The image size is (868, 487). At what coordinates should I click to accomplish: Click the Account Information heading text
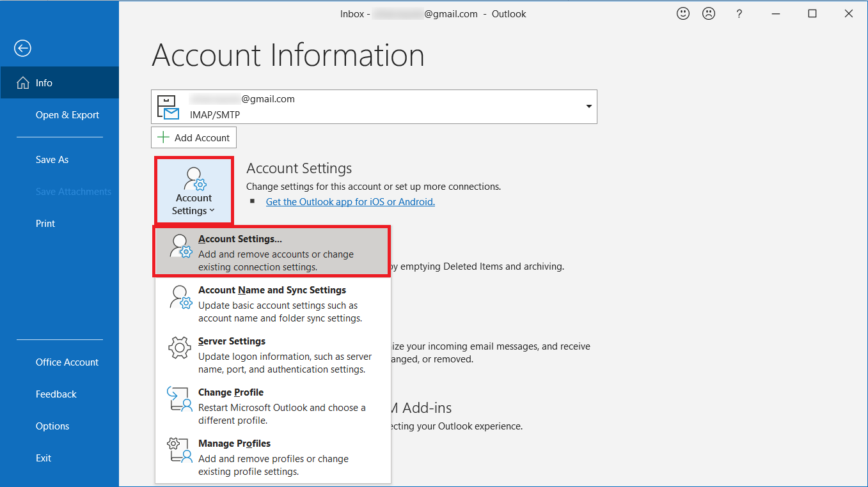point(288,55)
